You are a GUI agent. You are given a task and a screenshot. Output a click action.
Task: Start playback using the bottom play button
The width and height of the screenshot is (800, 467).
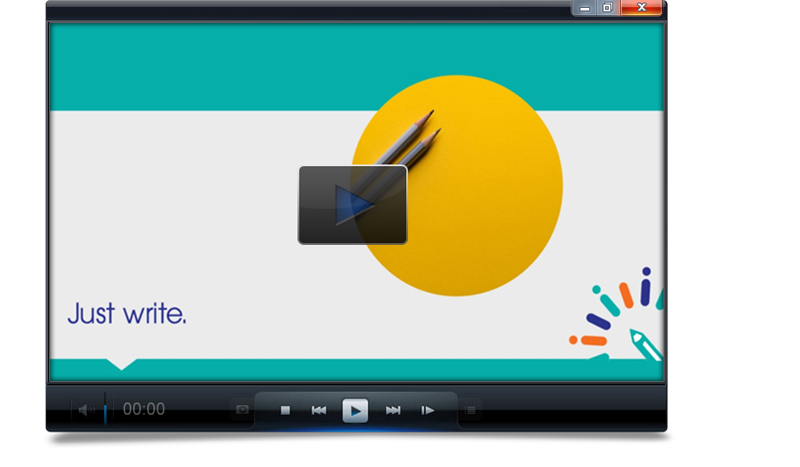[x=355, y=410]
